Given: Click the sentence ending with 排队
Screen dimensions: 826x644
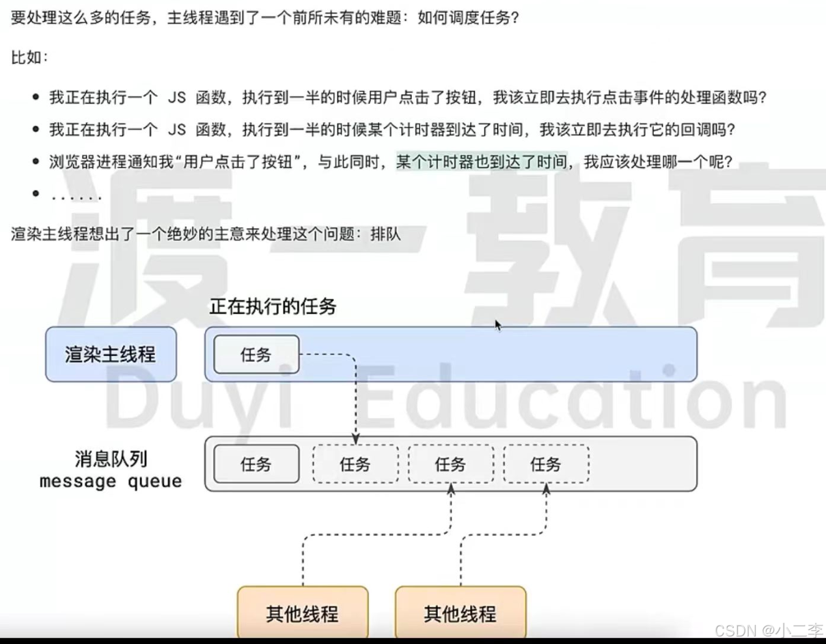Looking at the screenshot, I should pos(206,234).
